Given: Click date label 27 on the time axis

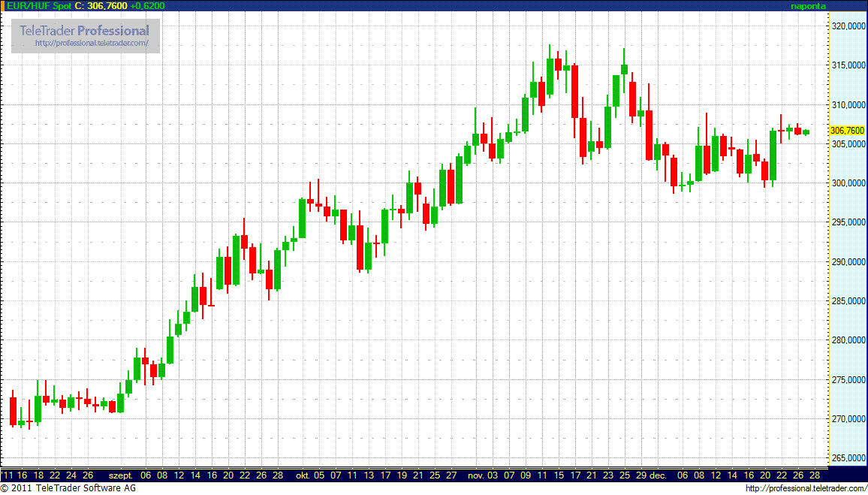Looking at the screenshot, I should (x=451, y=475).
